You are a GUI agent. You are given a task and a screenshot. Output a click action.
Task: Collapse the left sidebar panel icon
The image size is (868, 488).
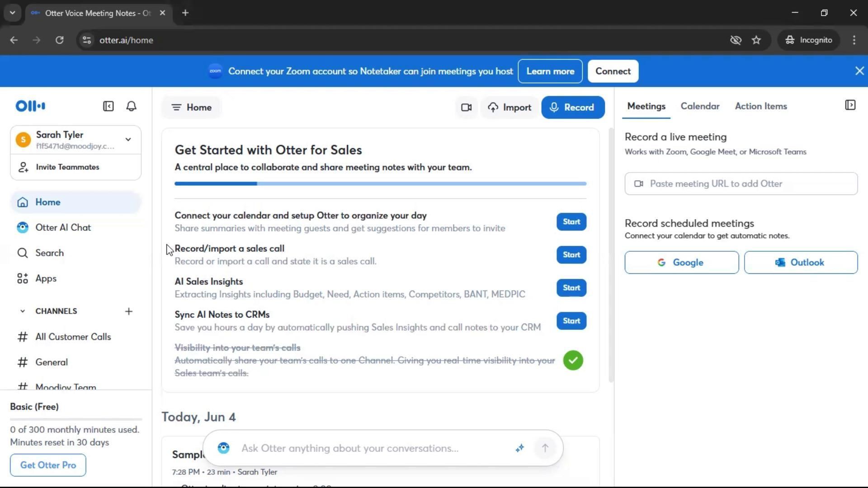click(108, 106)
